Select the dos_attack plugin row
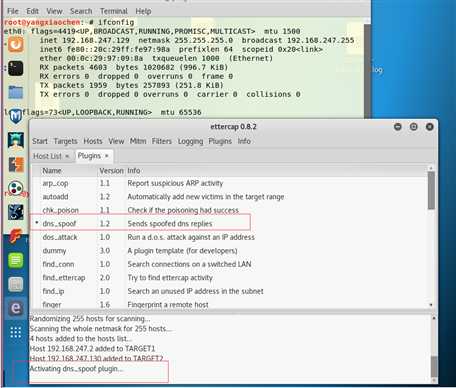The image size is (456, 388). coord(229,237)
